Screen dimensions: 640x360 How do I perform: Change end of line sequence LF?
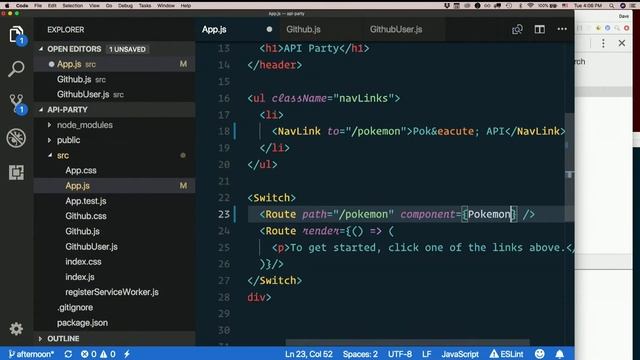427,354
